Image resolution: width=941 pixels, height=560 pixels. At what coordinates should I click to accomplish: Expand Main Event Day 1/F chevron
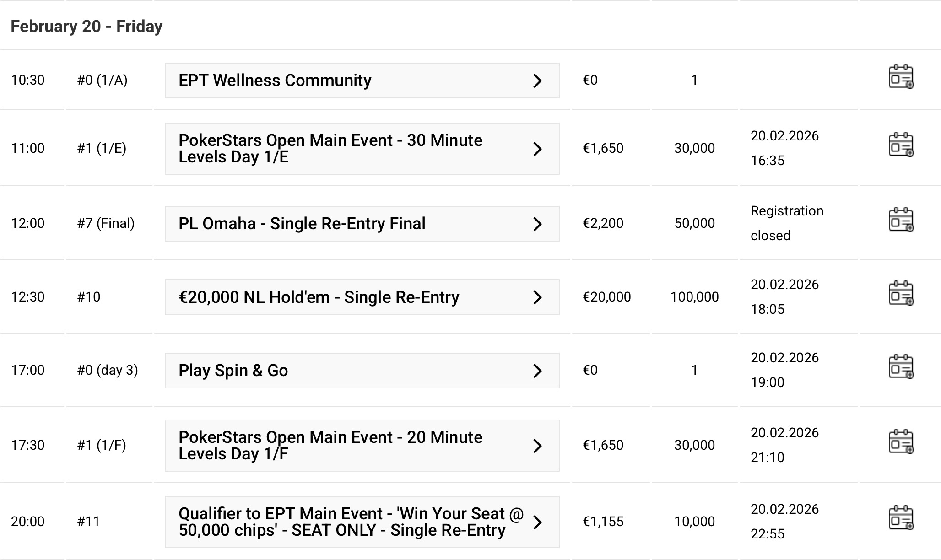(538, 446)
